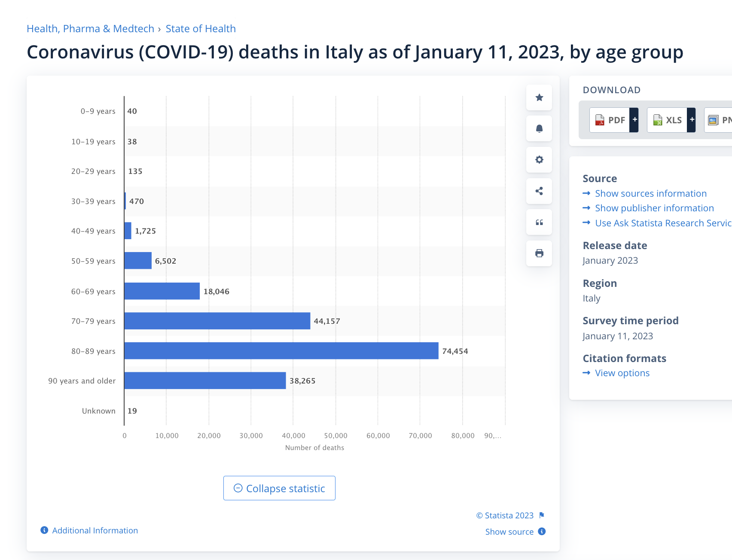
Task: Click the flag icon by Statista 2023
Action: 542,515
